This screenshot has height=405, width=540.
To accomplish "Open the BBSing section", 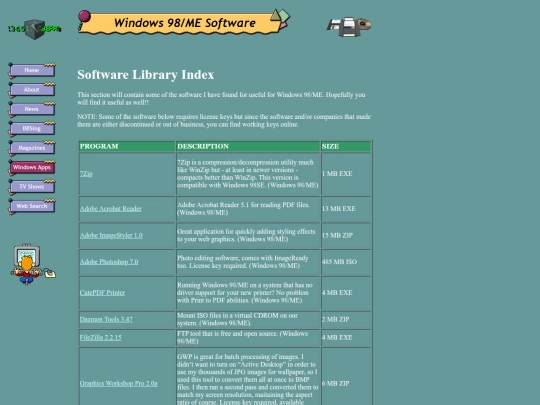I will pos(32,128).
